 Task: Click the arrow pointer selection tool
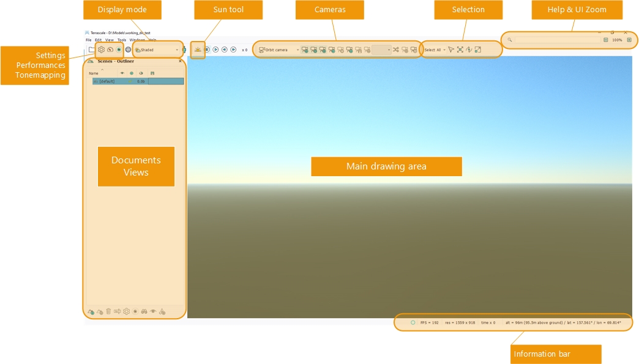[451, 50]
